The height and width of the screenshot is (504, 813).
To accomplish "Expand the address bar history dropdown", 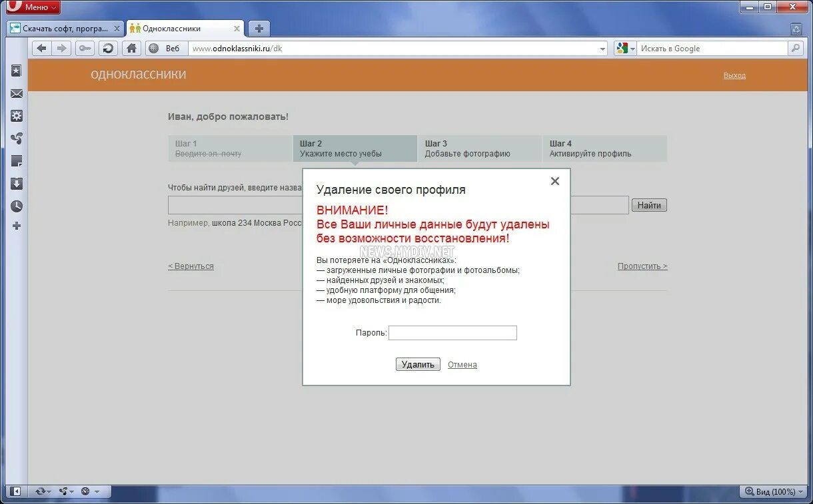I will (603, 49).
